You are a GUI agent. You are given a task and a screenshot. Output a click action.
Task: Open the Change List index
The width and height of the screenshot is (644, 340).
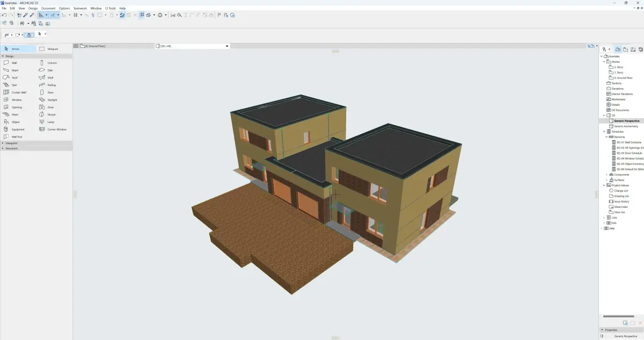[x=619, y=191]
